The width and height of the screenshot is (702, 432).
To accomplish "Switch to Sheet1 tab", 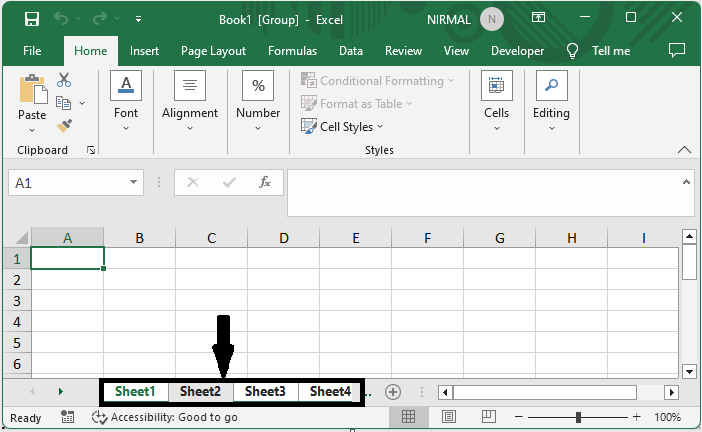I will point(135,391).
